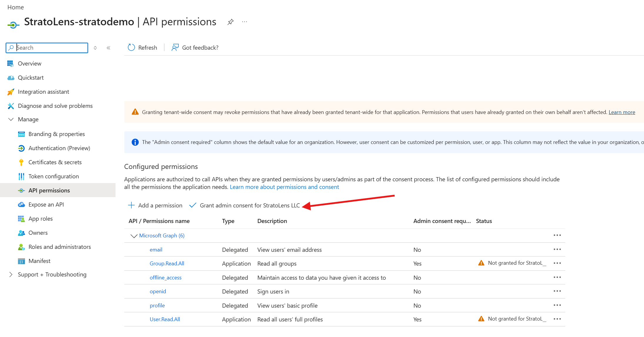
Task: Click the up/down sort arrows beside search
Action: (95, 48)
